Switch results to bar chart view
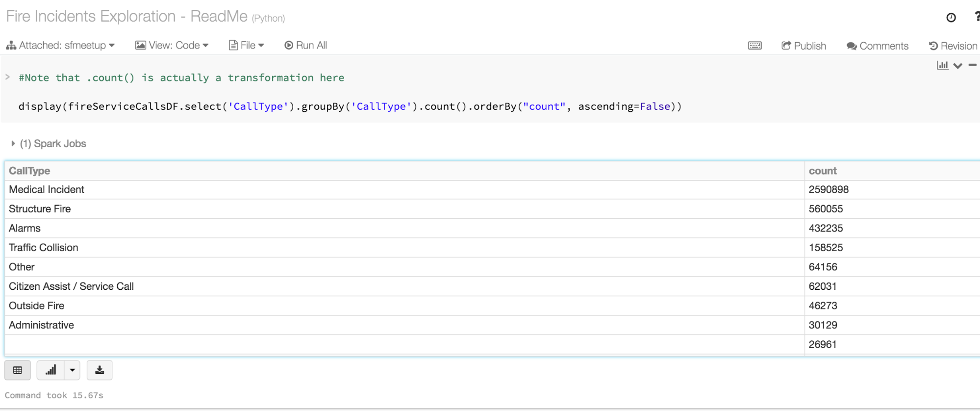 click(x=50, y=370)
